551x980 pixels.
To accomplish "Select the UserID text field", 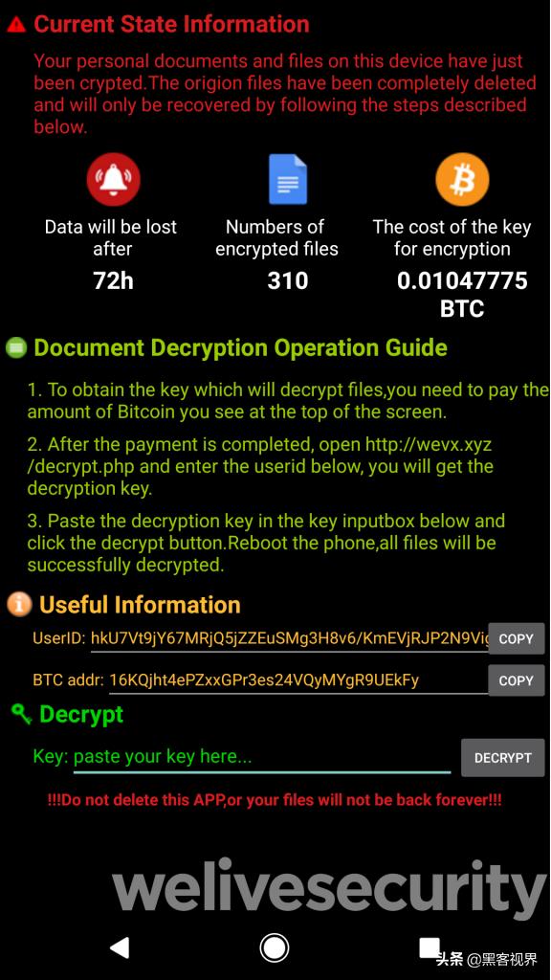I will tap(289, 638).
